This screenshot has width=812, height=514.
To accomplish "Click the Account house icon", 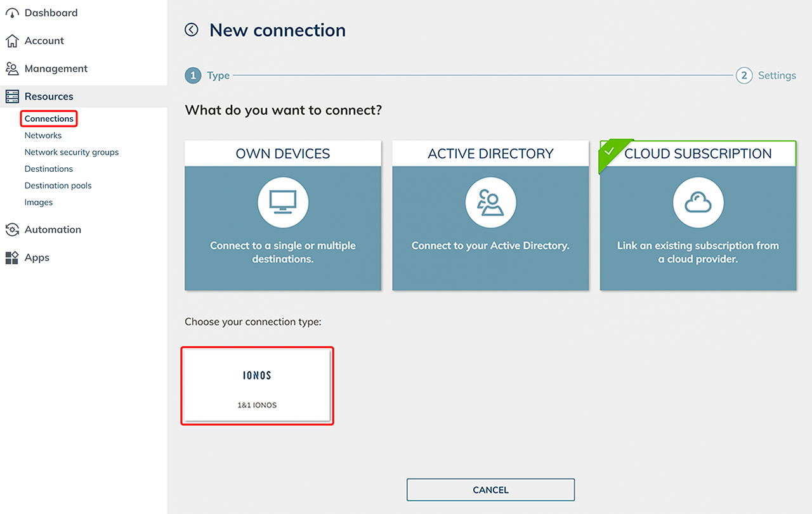I will 12,41.
